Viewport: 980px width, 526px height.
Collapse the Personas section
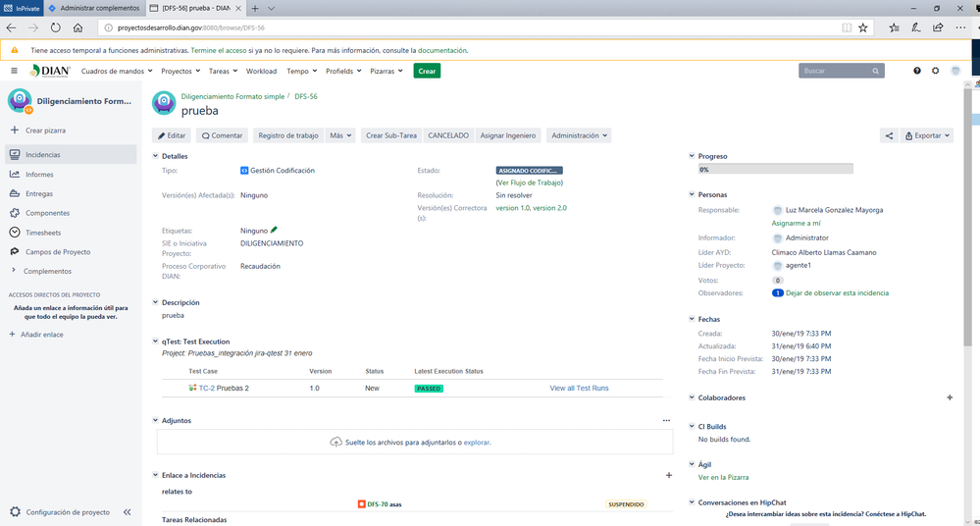692,194
